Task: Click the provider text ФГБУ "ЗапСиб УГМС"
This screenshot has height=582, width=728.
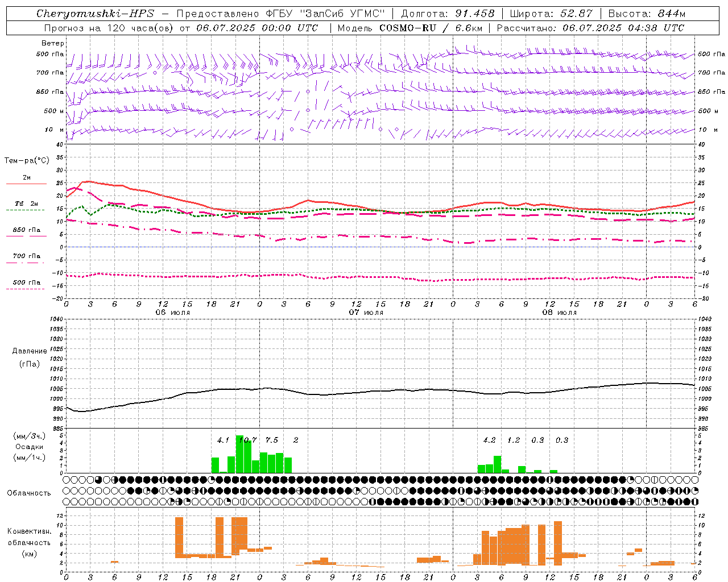Action: coord(325,14)
